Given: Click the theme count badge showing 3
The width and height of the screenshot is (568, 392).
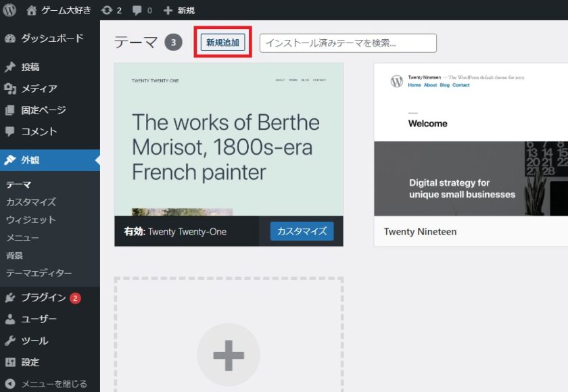Looking at the screenshot, I should [174, 43].
